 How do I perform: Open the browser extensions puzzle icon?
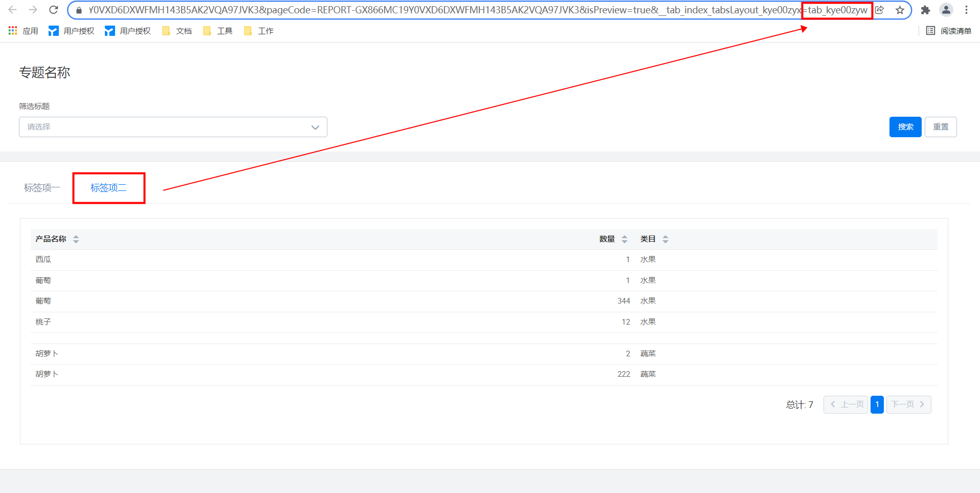tap(925, 10)
